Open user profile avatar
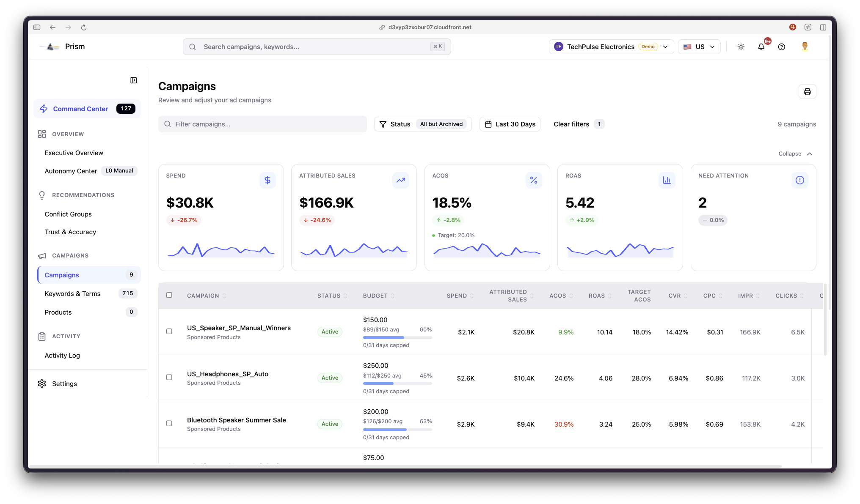 point(805,47)
